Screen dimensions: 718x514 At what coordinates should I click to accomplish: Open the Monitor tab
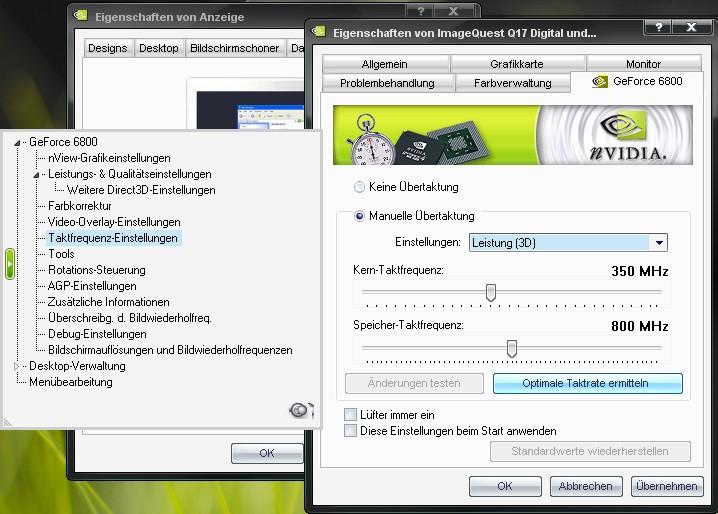(643, 64)
